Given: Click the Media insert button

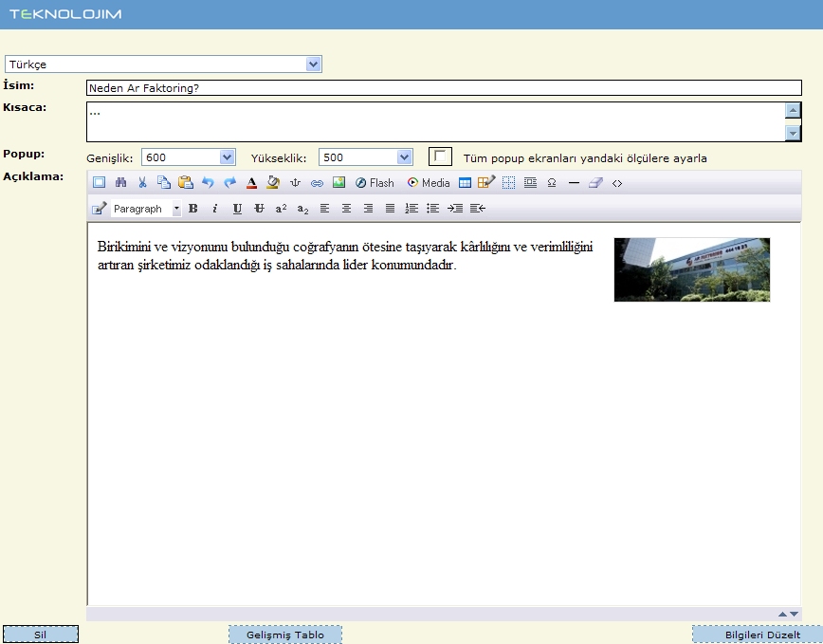Looking at the screenshot, I should 429,183.
